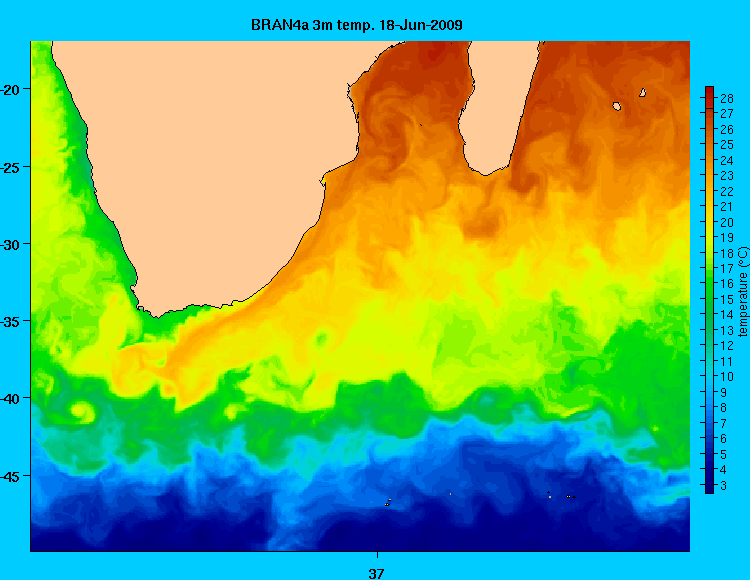Click the 21 label on the colorbar
The width and height of the screenshot is (750, 580).
pos(727,207)
